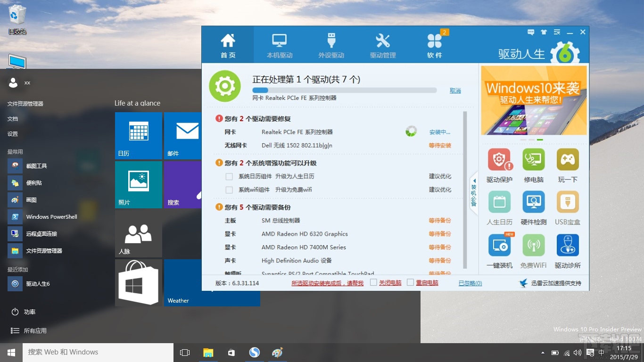Open 人生日历 calendar tool
The width and height of the screenshot is (644, 362).
[x=499, y=202]
